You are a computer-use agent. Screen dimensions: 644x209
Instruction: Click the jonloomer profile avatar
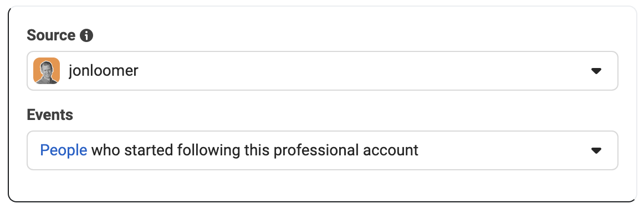pos(47,71)
